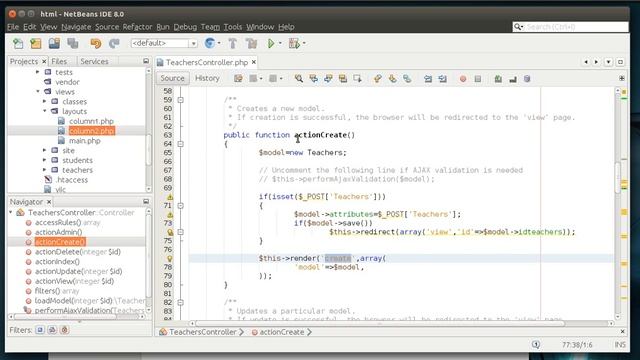Open the Debug menu
Screen dimensions: 640x360
(x=185, y=27)
